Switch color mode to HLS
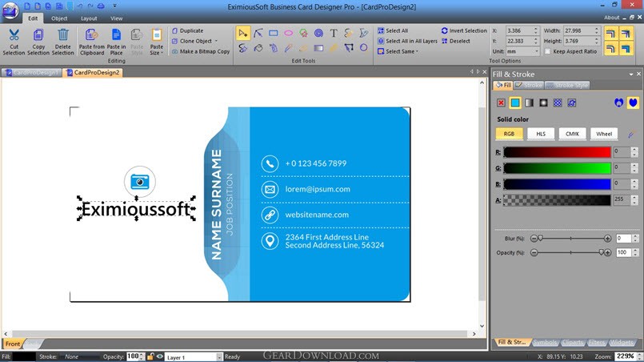 click(x=541, y=134)
